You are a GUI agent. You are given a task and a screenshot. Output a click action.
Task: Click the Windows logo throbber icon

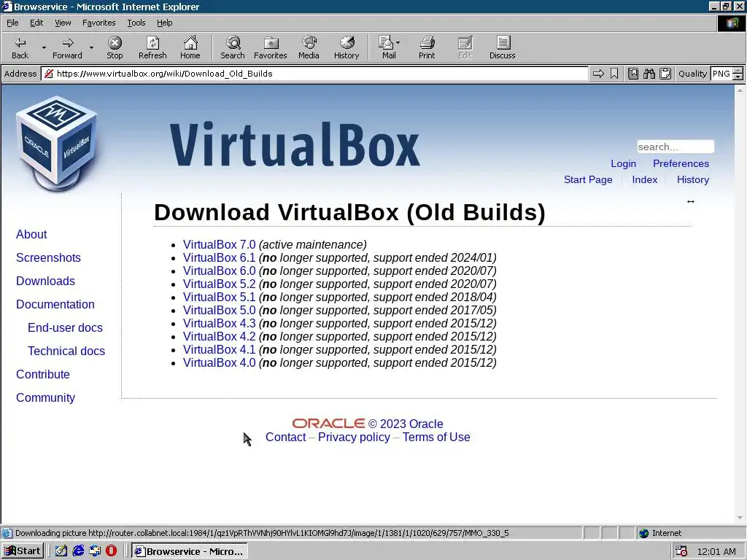(x=731, y=23)
